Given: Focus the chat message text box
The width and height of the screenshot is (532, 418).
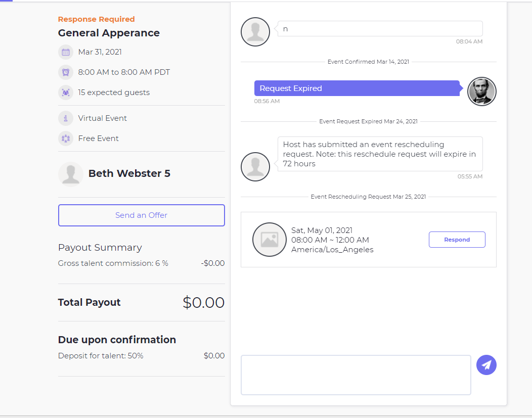Looking at the screenshot, I should [x=356, y=375].
